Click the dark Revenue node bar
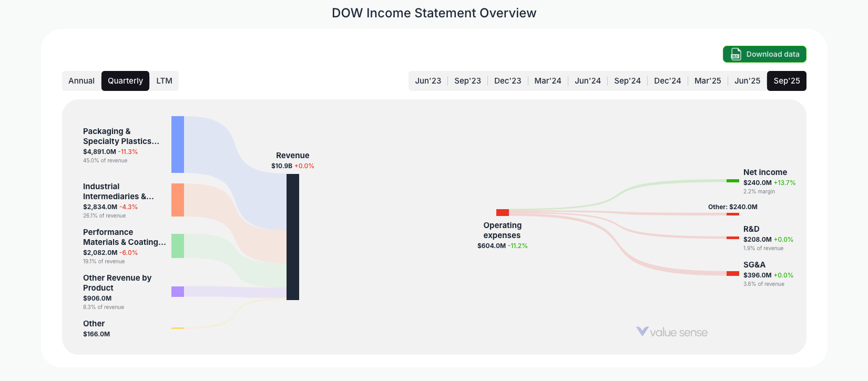The image size is (868, 381). 293,237
